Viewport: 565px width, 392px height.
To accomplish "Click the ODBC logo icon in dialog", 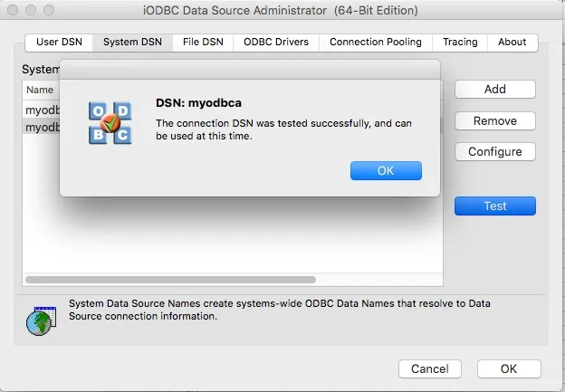I will [x=110, y=122].
